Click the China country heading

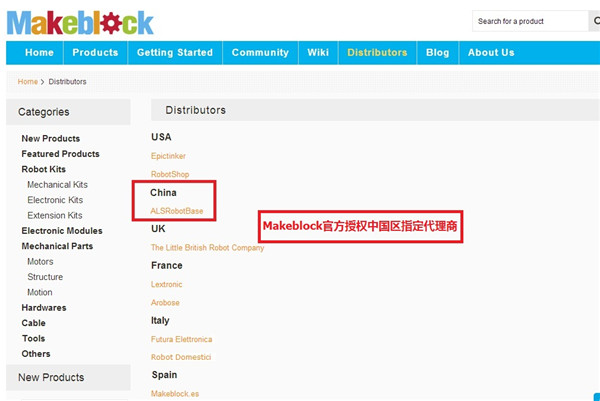point(163,192)
